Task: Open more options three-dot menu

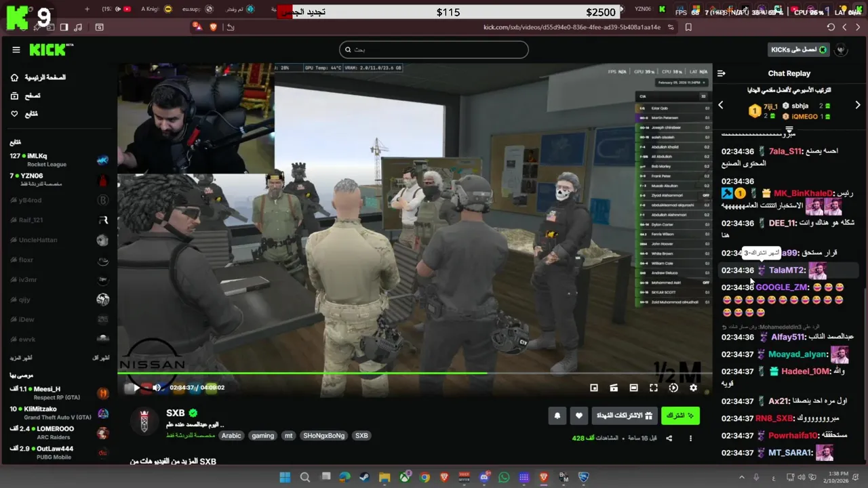Action: click(691, 438)
